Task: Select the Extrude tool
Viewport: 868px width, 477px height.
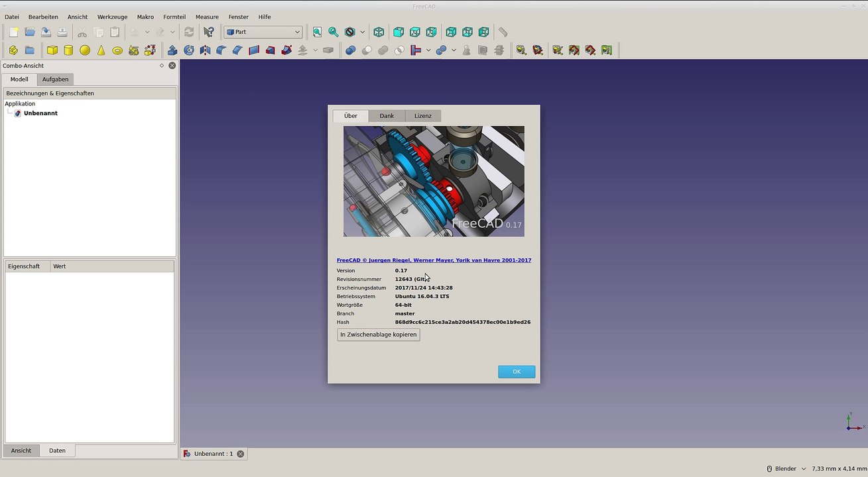Action: pos(172,50)
